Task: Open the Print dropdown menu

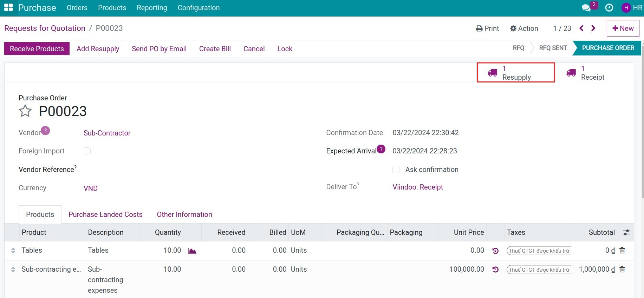Action: (x=487, y=28)
